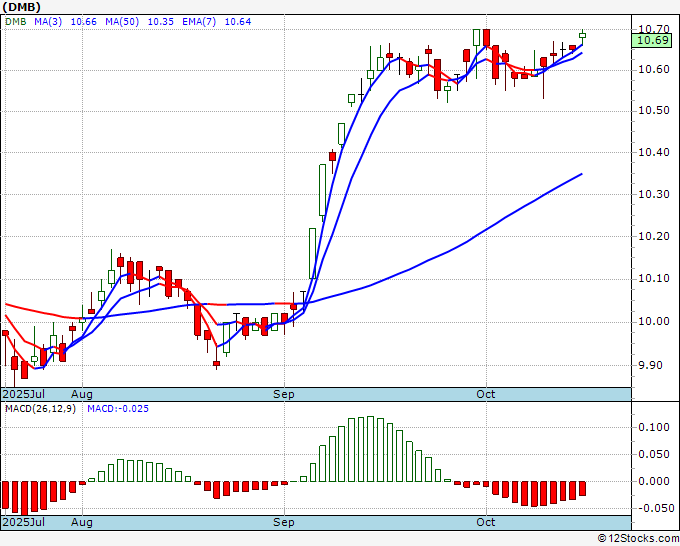The image size is (680, 546).
Task: Open the 12Stocks.com copyright link
Action: pyautogui.click(x=638, y=539)
